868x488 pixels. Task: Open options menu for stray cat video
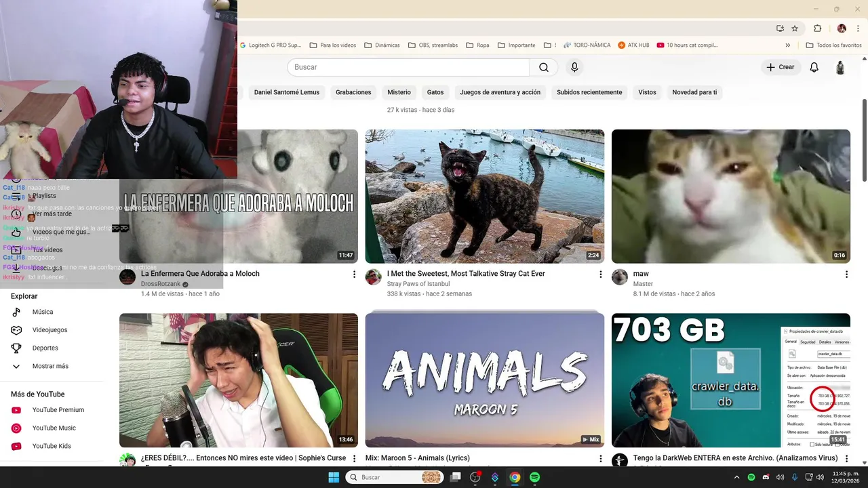(x=600, y=274)
